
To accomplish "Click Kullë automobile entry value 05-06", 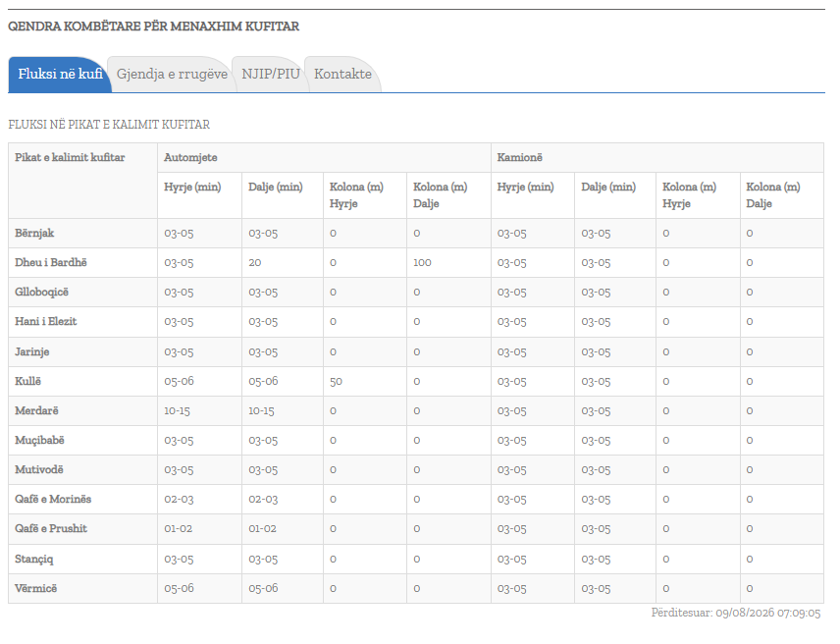I will 179,382.
